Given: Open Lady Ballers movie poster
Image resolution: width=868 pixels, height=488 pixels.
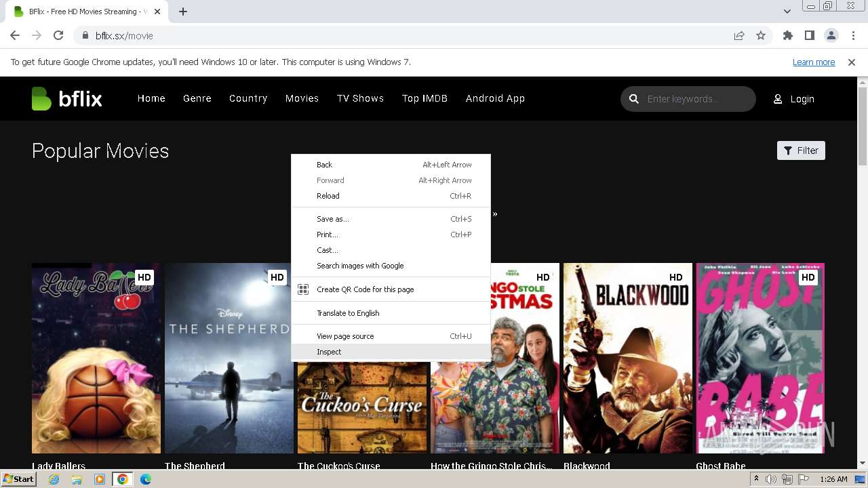Looking at the screenshot, I should (x=96, y=359).
